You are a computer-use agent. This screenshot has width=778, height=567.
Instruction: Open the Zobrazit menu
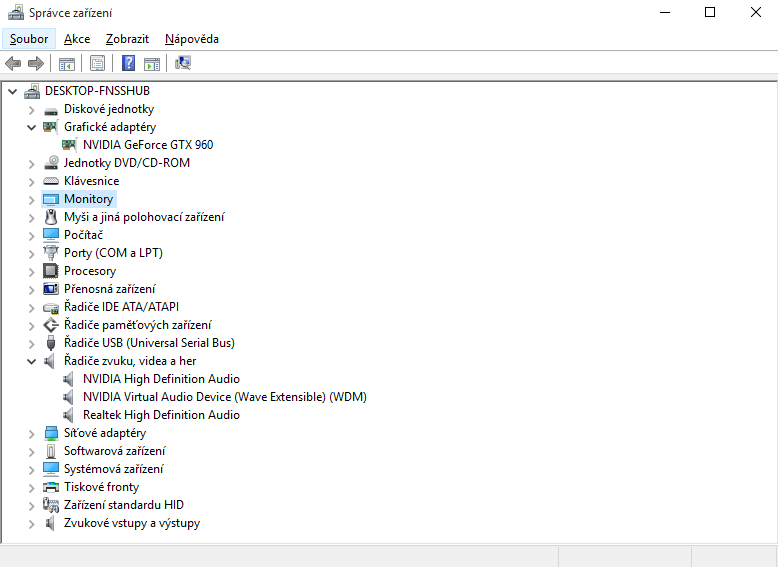pos(127,39)
